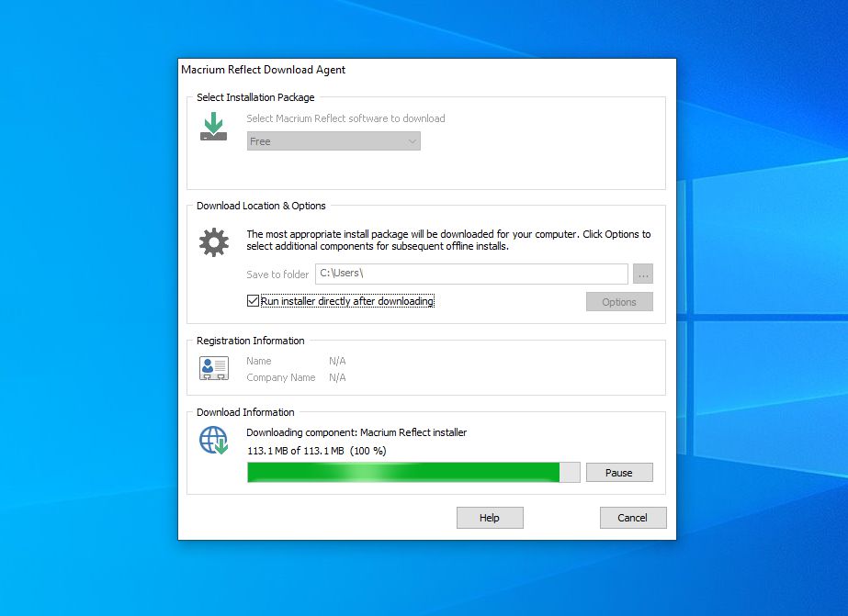Click Select Macrium Reflect software to download text
The width and height of the screenshot is (848, 616).
coord(345,118)
